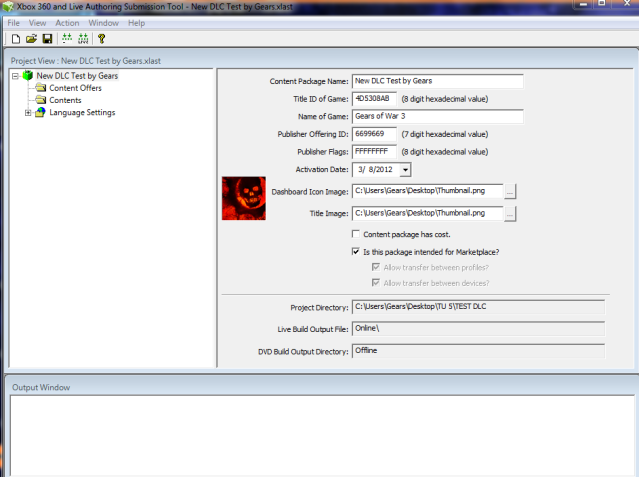Click the Save floppy disk icon

coord(46,39)
